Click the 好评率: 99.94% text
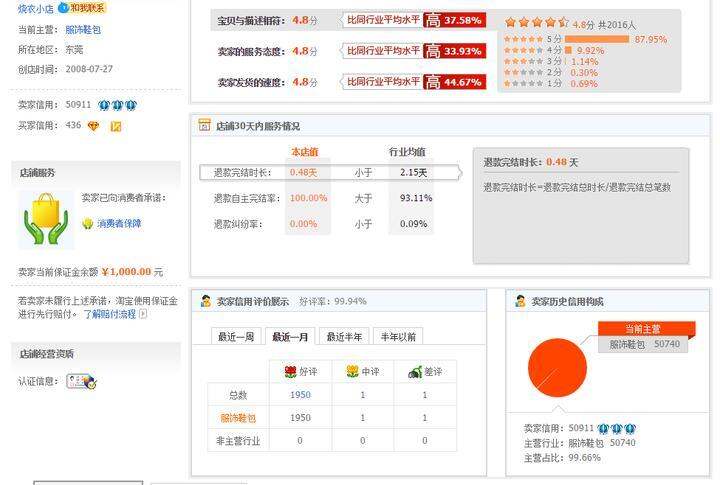Image resolution: width=720 pixels, height=485 pixels. pos(333,301)
